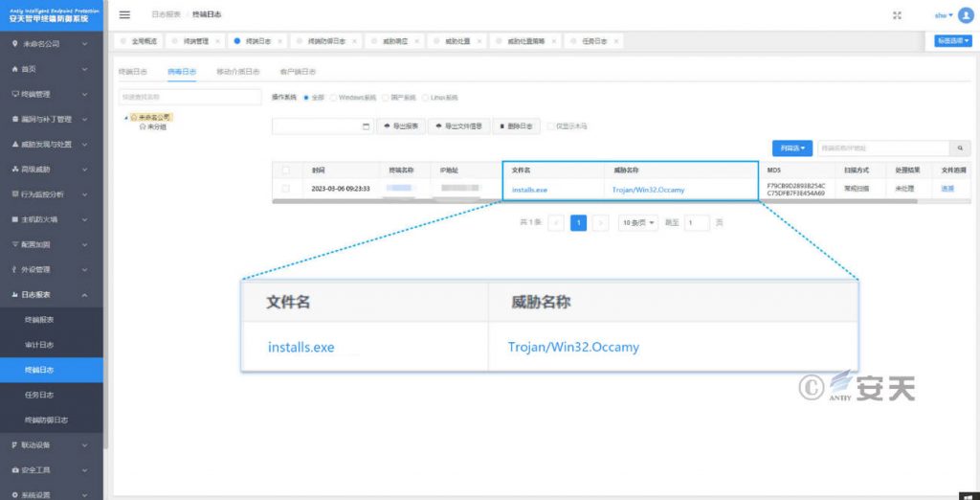Close the 威胁处置 tab with its x
980x500 pixels.
pos(479,41)
